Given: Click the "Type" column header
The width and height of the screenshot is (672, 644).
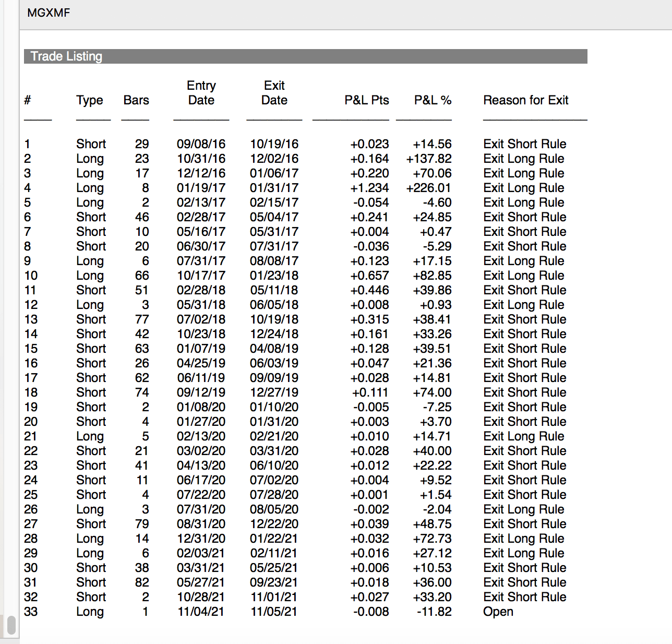Looking at the screenshot, I should coord(90,100).
